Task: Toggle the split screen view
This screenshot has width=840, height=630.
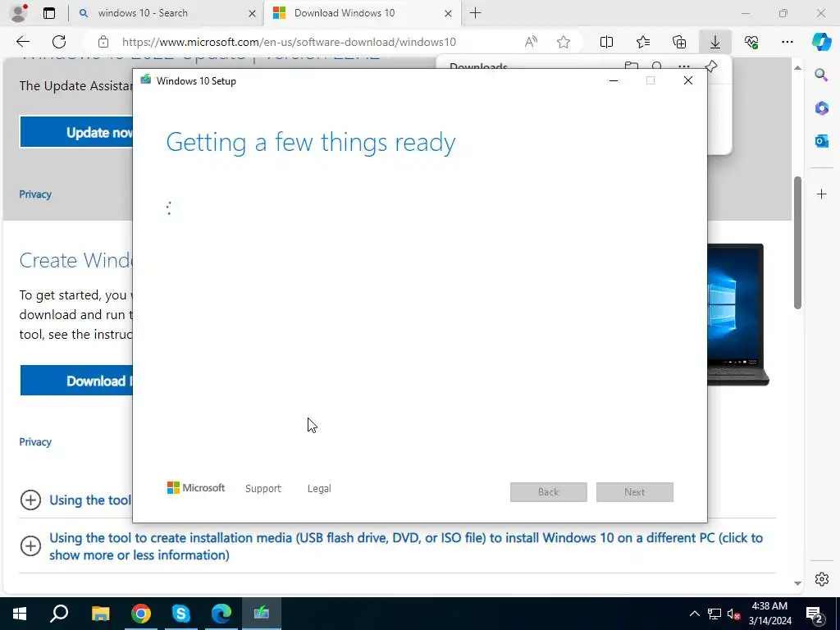Action: (606, 42)
